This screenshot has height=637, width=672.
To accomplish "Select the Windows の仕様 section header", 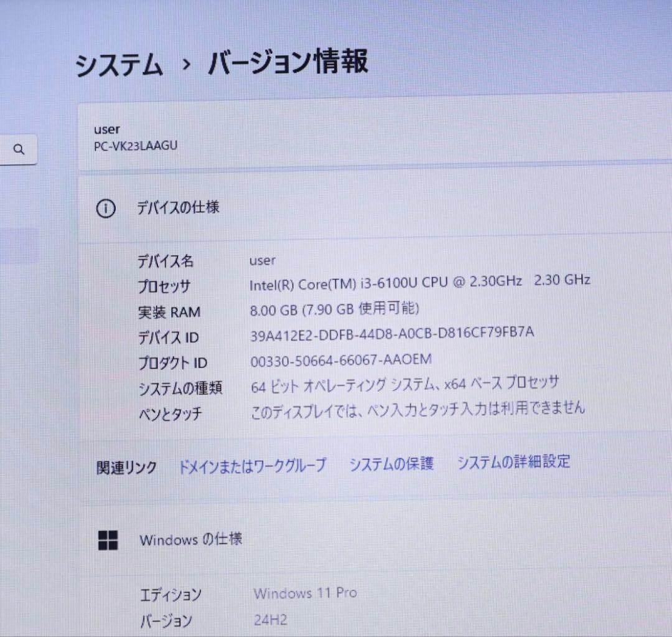I will point(190,540).
